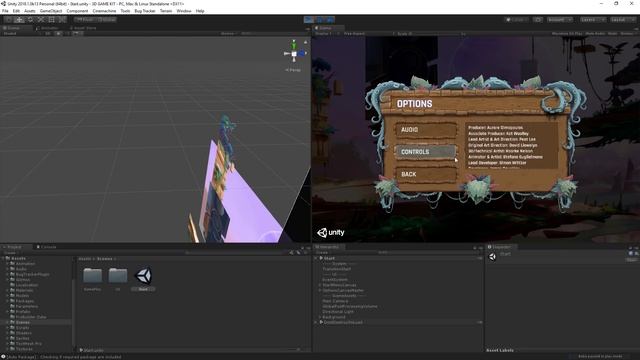Click the CONTROLS button in Options menu

tap(426, 152)
